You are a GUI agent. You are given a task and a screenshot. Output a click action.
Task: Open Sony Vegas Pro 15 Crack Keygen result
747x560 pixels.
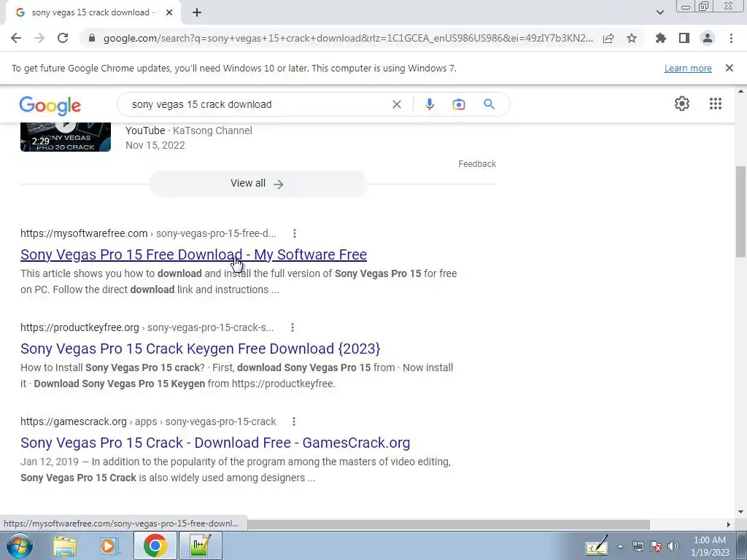200,349
